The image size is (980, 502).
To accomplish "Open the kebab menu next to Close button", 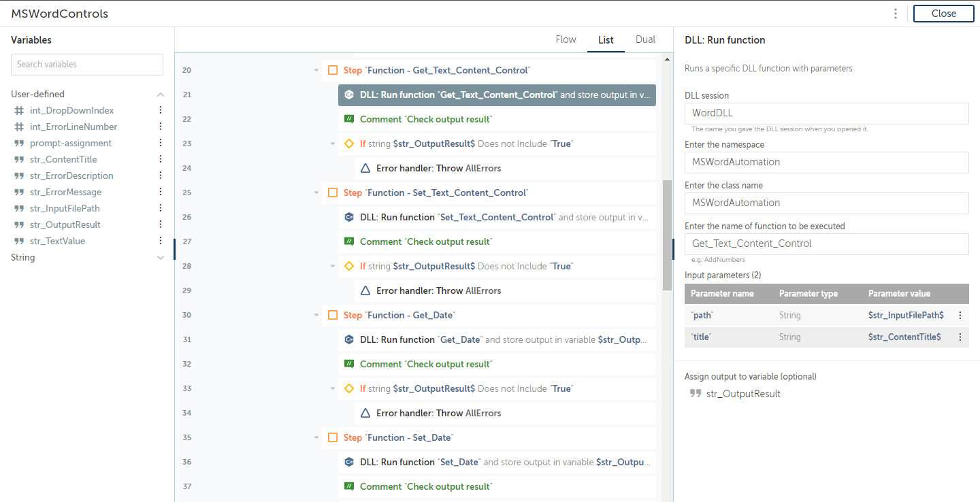I will click(x=896, y=14).
